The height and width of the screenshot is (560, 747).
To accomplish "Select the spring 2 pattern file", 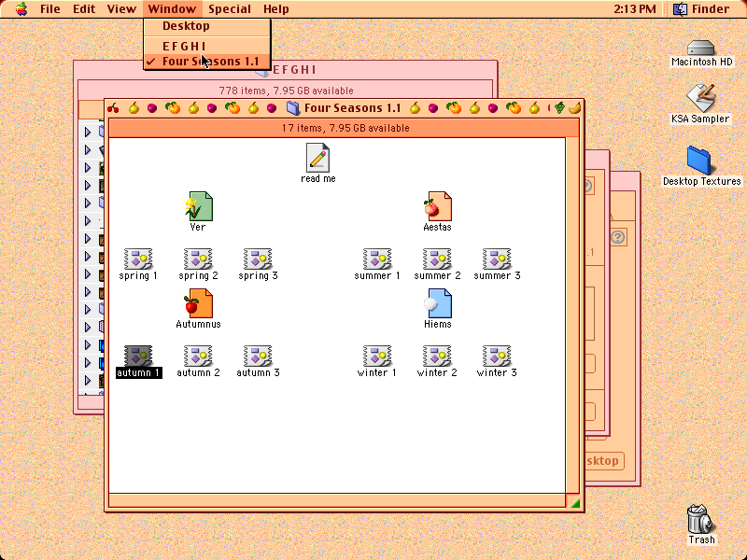I will point(198,259).
